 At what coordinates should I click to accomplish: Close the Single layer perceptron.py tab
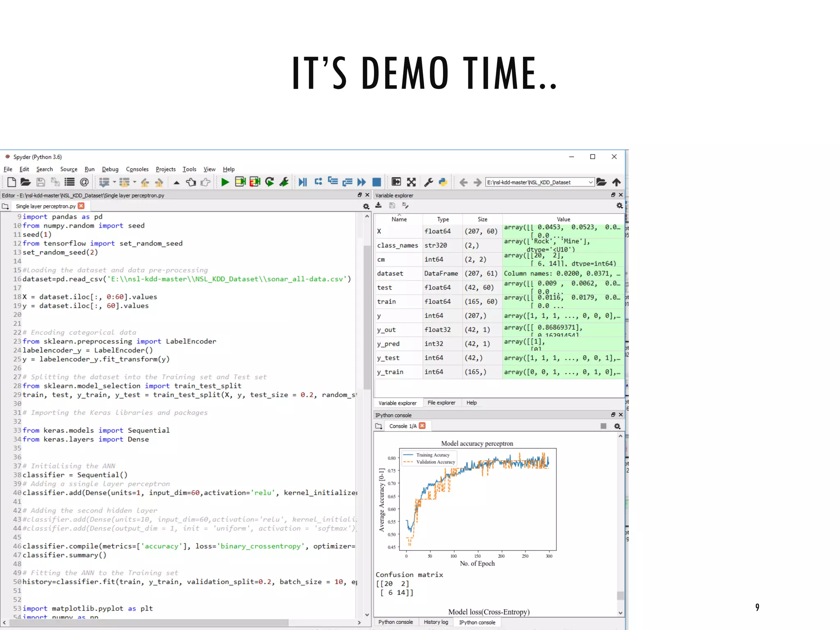[x=81, y=206]
